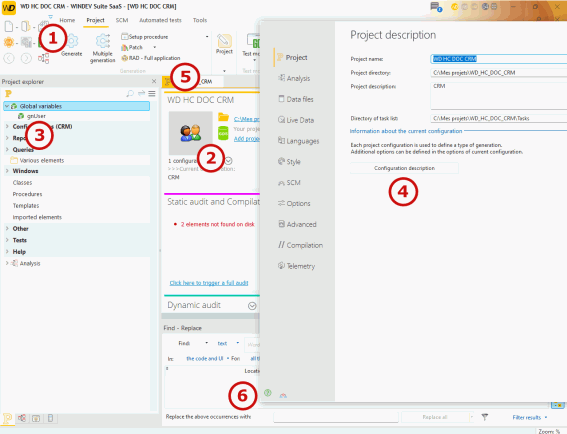The width and height of the screenshot is (567, 434).
Task: Select Advanced in the dialog sidebar
Action: (297, 224)
